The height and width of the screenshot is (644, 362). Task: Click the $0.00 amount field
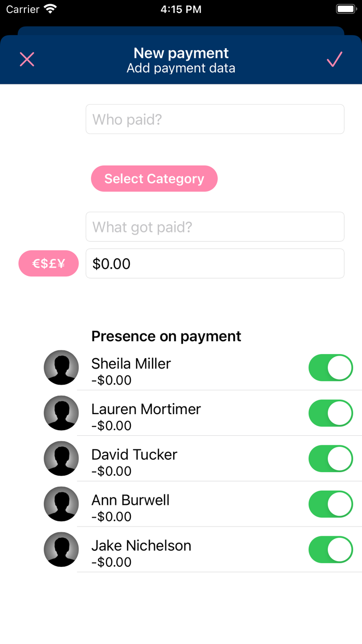pos(215,264)
